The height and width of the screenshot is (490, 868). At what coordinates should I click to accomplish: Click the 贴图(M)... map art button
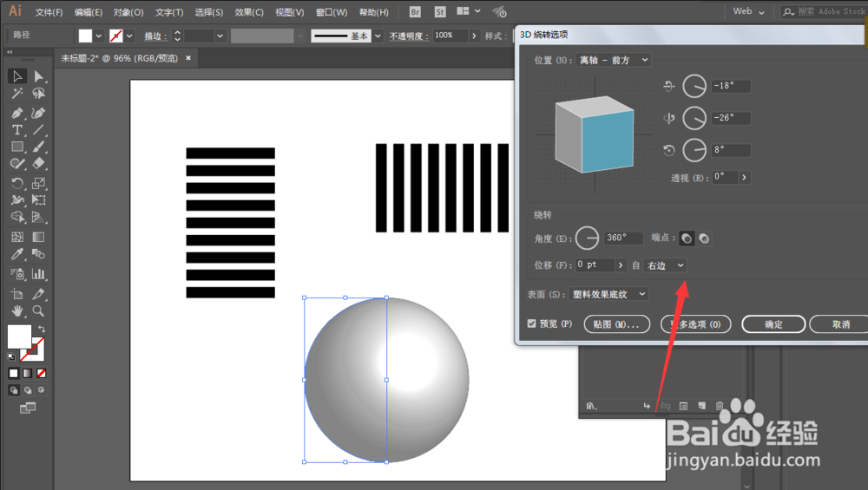(x=616, y=324)
